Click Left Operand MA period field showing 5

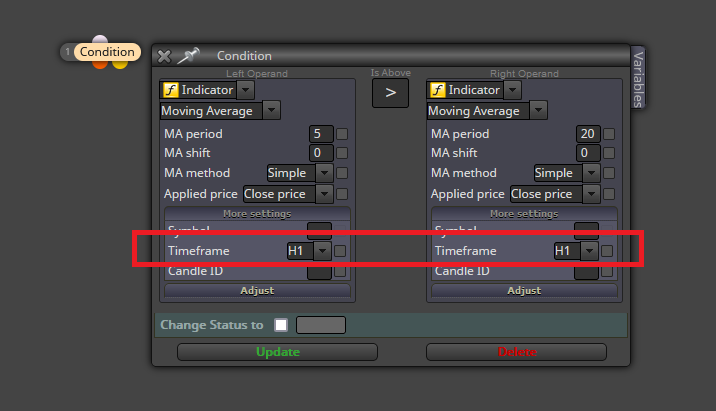321,134
